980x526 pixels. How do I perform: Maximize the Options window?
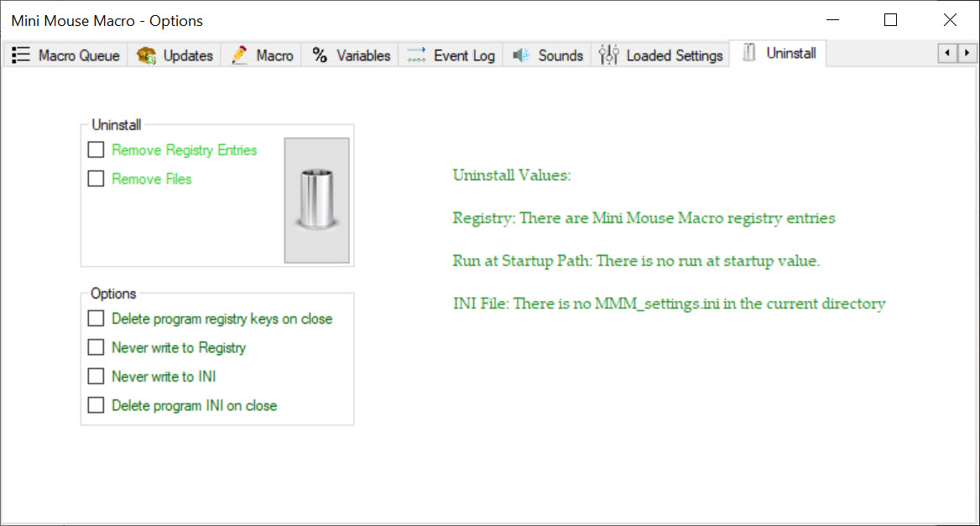[x=890, y=20]
